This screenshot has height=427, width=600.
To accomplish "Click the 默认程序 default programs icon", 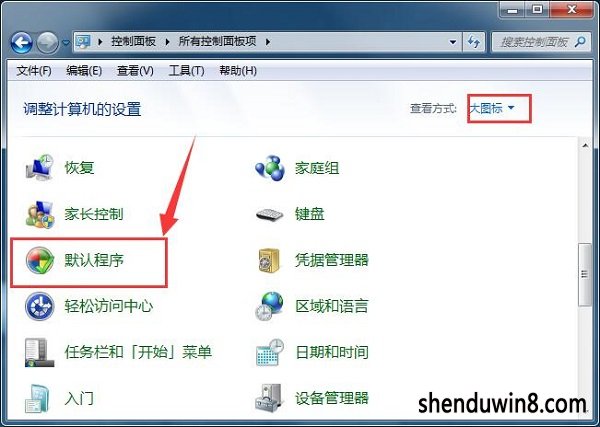I will (39, 261).
